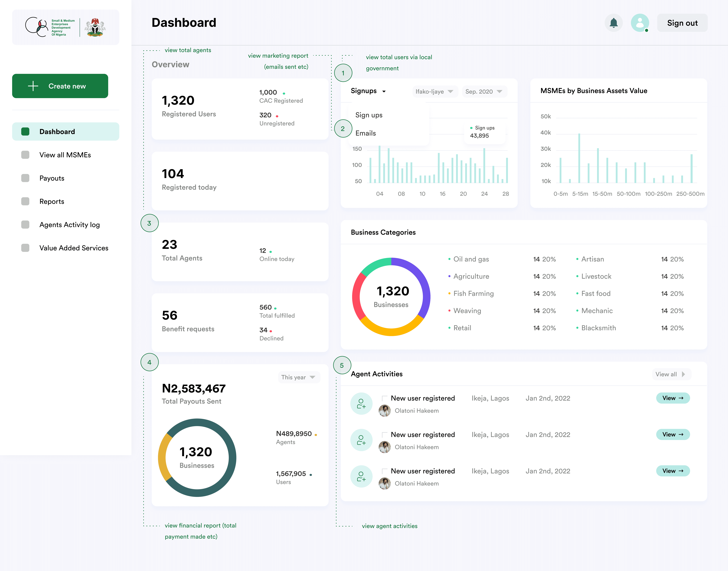Click the Create new button
Screen dimensions: 728x571
click(x=60, y=86)
